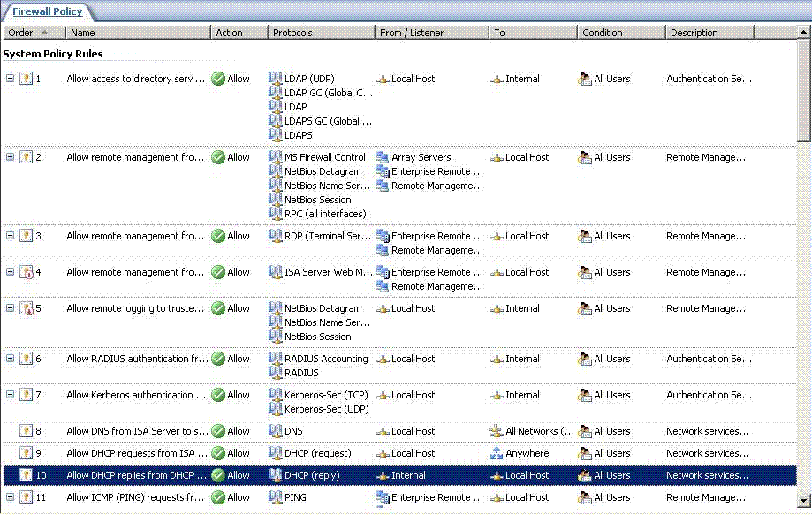This screenshot has width=812, height=515.
Task: Click the rule icon for rule 1
Action: tap(26, 79)
